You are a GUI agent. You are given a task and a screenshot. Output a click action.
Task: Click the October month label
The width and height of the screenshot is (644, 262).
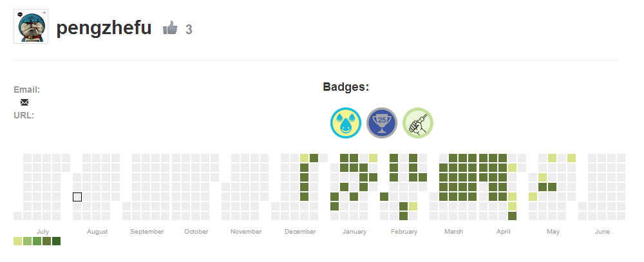pyautogui.click(x=196, y=232)
